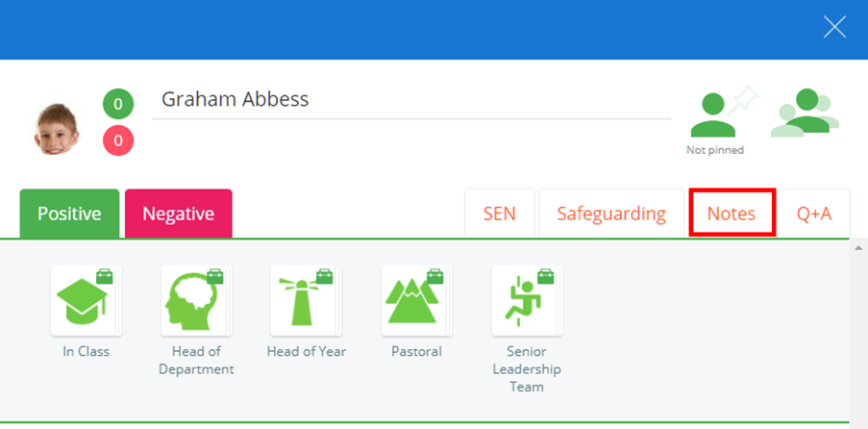
Task: Open the Pastoral mountains category
Action: [x=416, y=300]
